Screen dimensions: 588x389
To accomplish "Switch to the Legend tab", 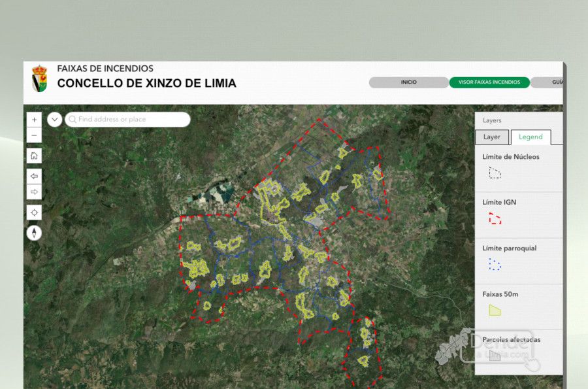I will tap(531, 137).
